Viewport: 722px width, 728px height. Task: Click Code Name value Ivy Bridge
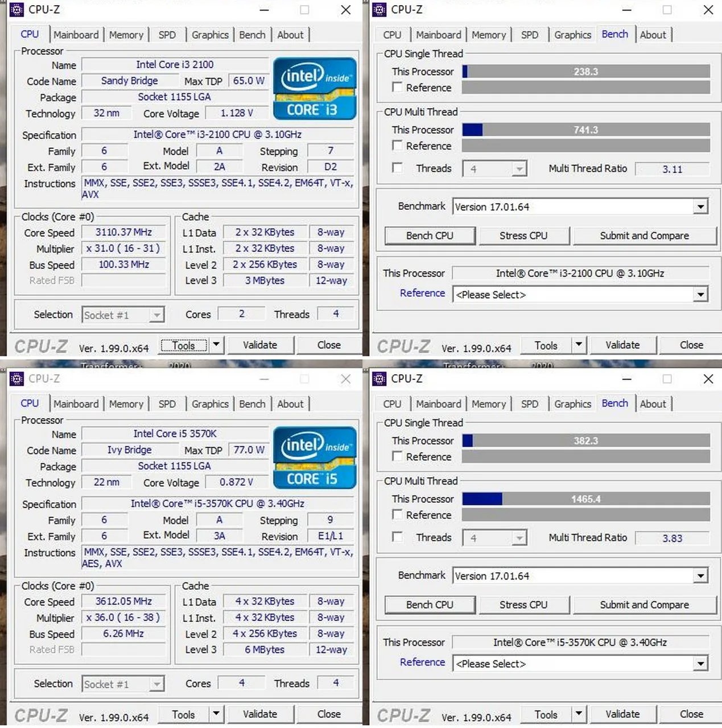click(x=130, y=450)
